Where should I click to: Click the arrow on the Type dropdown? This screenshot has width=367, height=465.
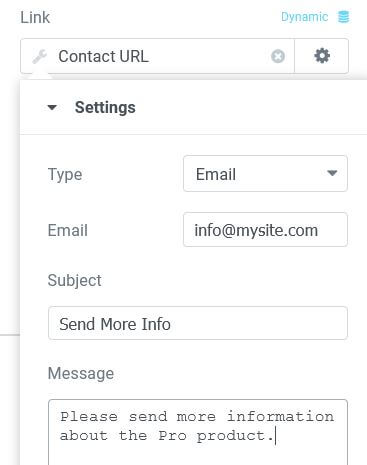[x=332, y=173]
